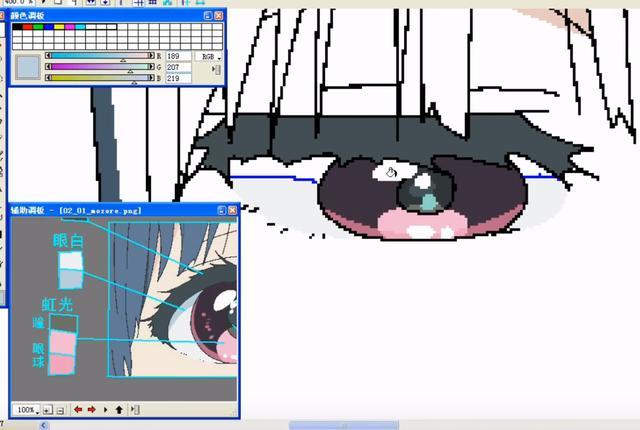Screen dimensions: 640x430
Task: Open the RGB color mode dropdown
Action: point(209,57)
